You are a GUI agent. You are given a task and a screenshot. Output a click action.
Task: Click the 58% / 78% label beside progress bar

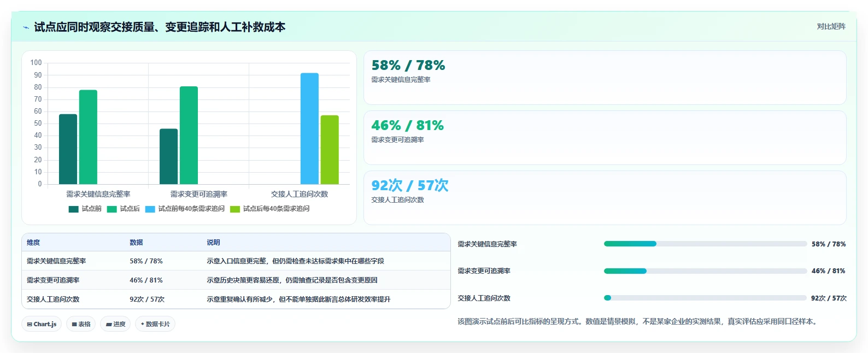click(x=829, y=244)
